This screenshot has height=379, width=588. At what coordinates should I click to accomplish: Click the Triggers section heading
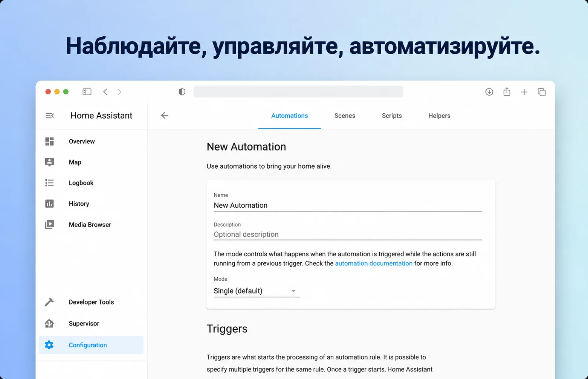[227, 329]
